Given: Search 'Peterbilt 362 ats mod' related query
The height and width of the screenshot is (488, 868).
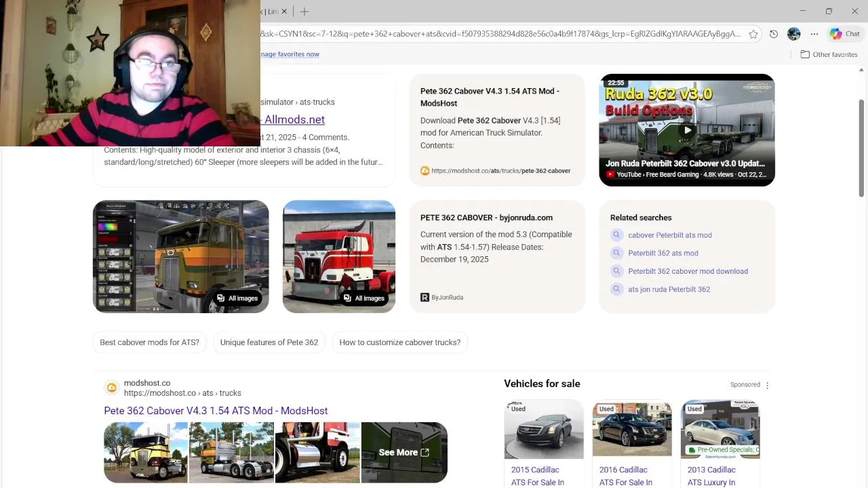Looking at the screenshot, I should (x=663, y=253).
